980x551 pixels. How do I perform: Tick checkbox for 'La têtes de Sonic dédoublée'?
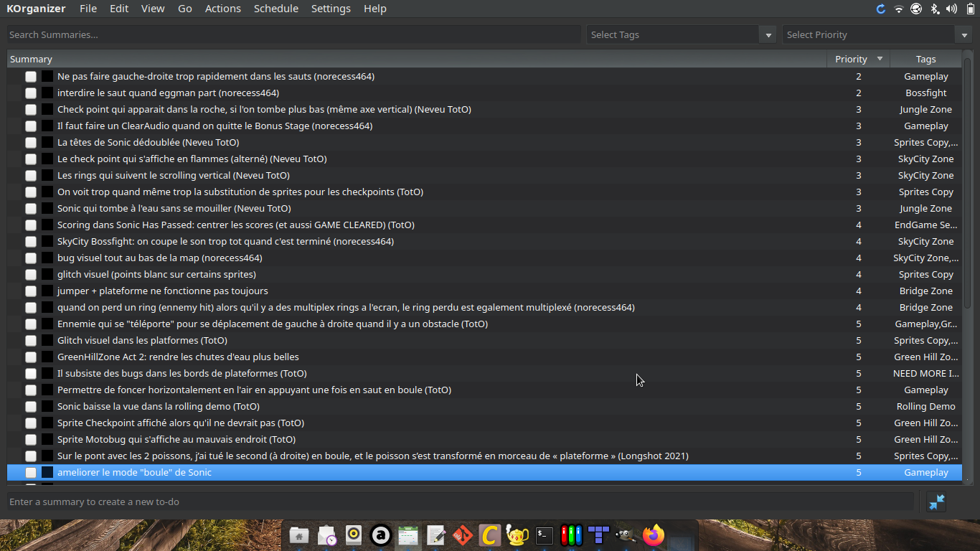point(31,142)
